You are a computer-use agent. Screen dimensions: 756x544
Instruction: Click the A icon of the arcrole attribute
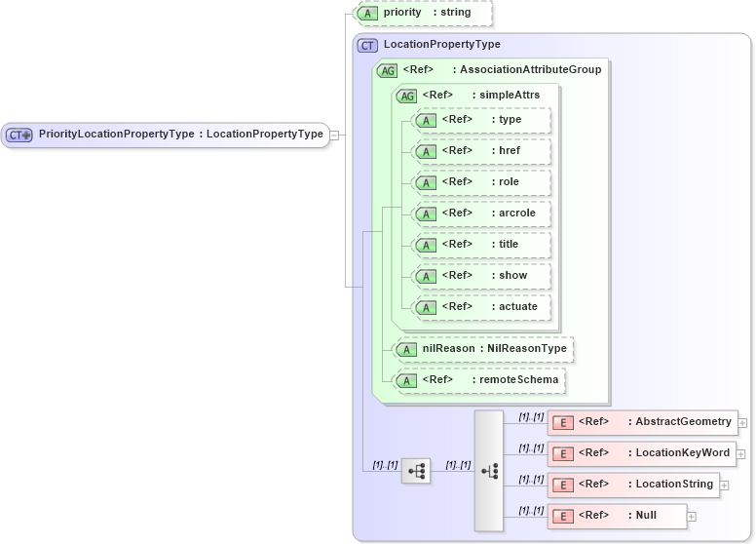click(426, 214)
